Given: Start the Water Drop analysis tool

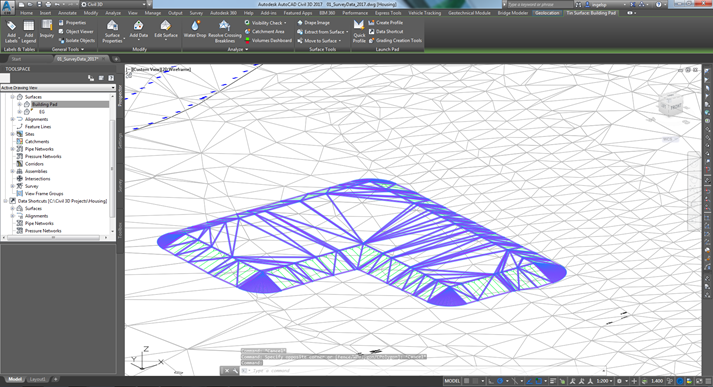Looking at the screenshot, I should pyautogui.click(x=195, y=28).
